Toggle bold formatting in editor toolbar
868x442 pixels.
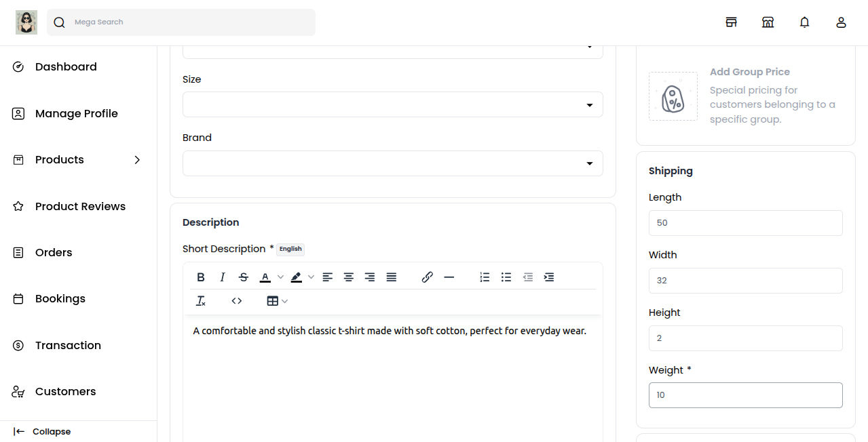pyautogui.click(x=201, y=277)
